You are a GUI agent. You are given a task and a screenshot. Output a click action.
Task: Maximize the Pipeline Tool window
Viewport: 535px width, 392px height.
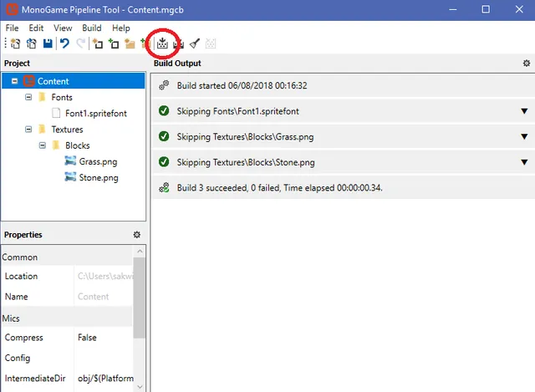pyautogui.click(x=486, y=9)
